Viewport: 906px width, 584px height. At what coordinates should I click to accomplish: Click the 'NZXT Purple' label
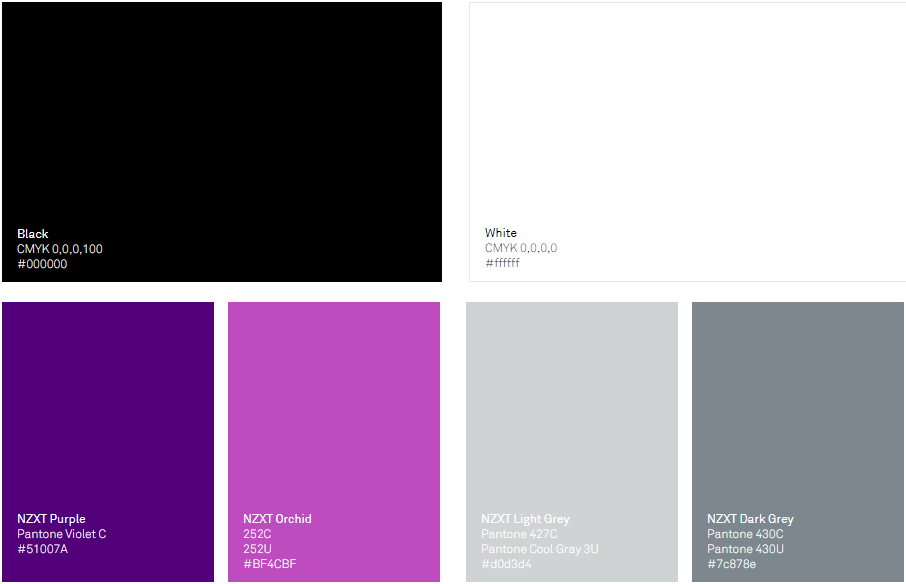51,519
